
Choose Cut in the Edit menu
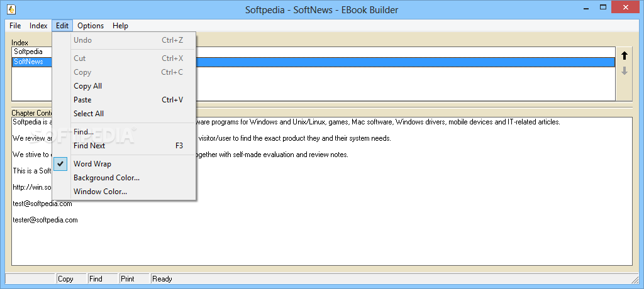(124, 58)
